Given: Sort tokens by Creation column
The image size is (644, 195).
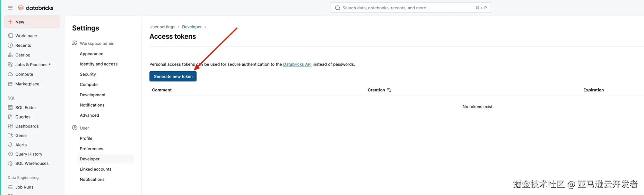Looking at the screenshot, I should coord(380,90).
